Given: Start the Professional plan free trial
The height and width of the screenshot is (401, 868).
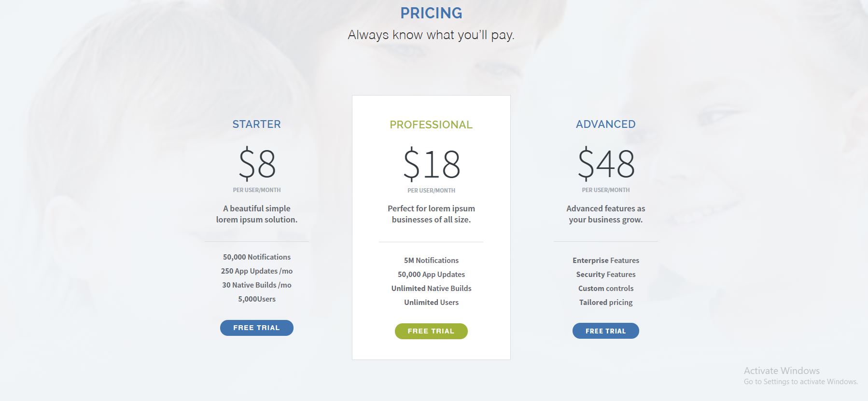Looking at the screenshot, I should tap(431, 331).
